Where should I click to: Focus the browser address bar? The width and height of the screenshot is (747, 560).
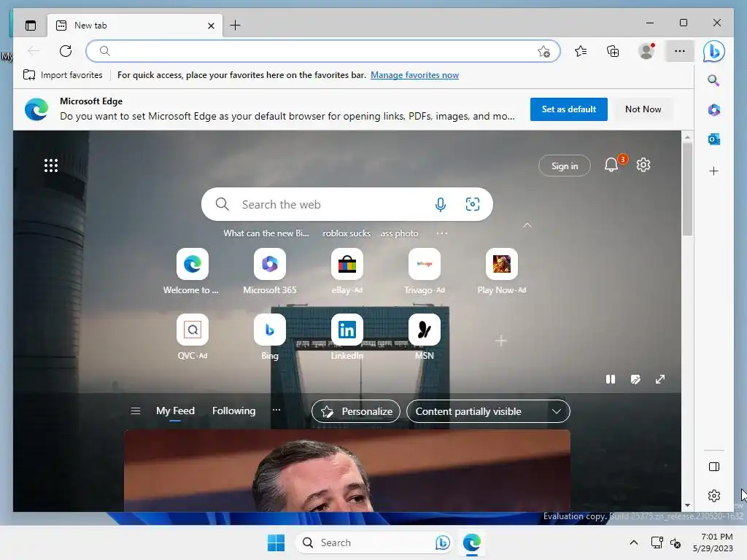pyautogui.click(x=323, y=51)
